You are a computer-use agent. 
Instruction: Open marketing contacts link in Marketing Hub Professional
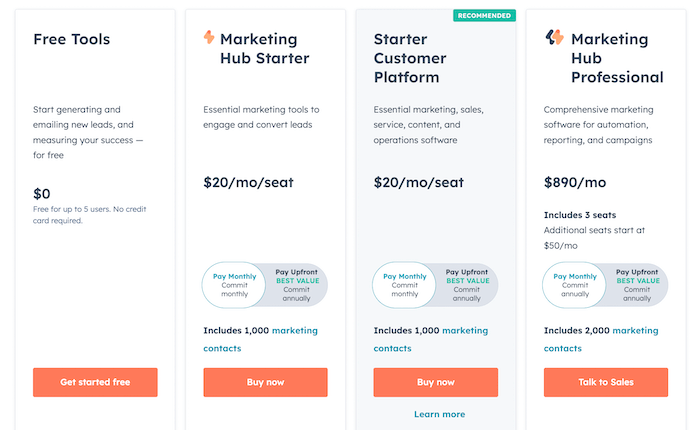(x=635, y=331)
